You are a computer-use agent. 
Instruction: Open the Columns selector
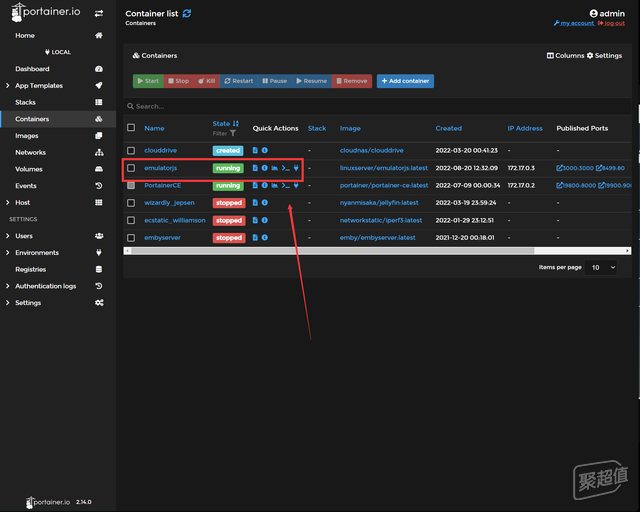pos(566,56)
